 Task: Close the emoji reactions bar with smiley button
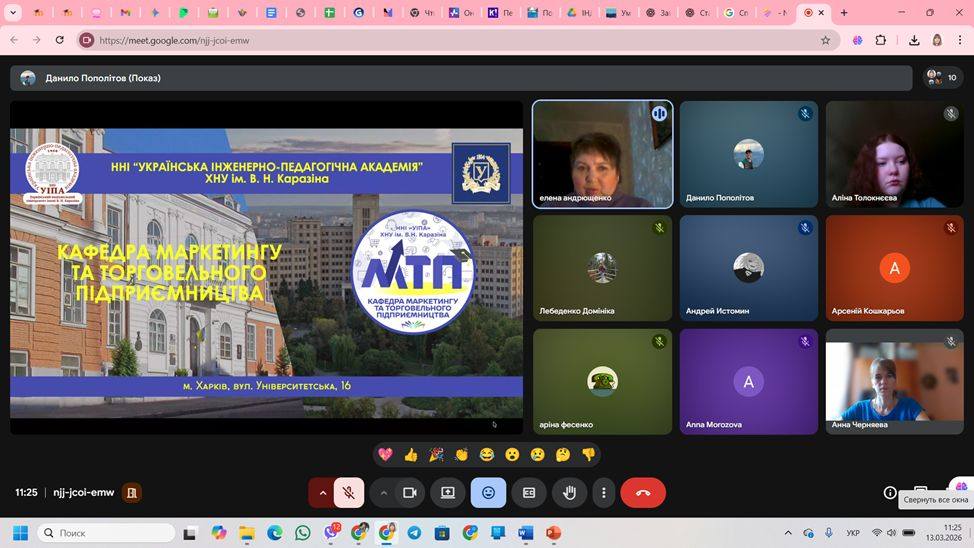[488, 493]
